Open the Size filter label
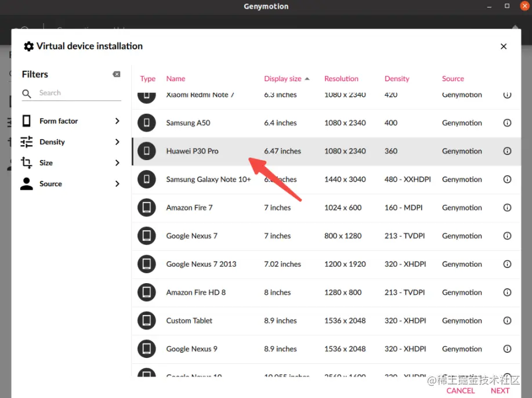The width and height of the screenshot is (532, 398). 46,163
